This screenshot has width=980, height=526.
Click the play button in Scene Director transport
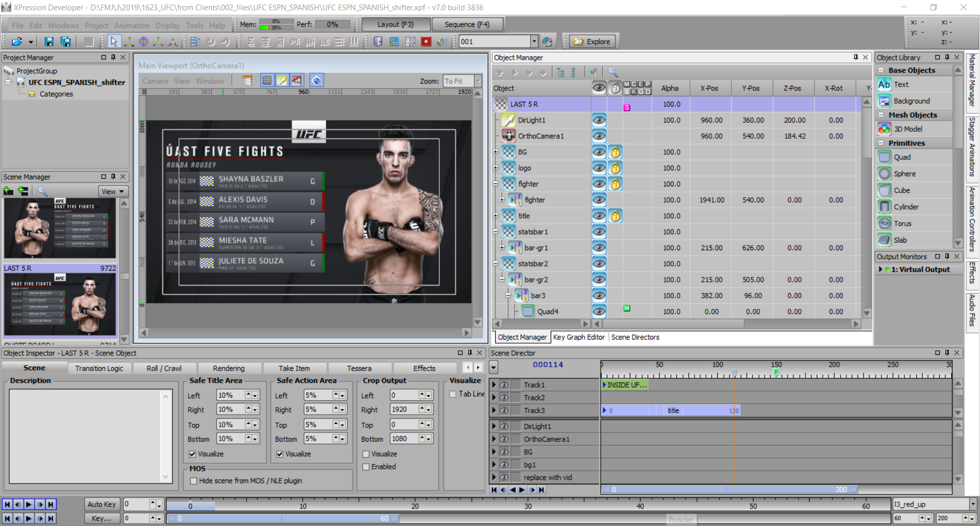522,490
